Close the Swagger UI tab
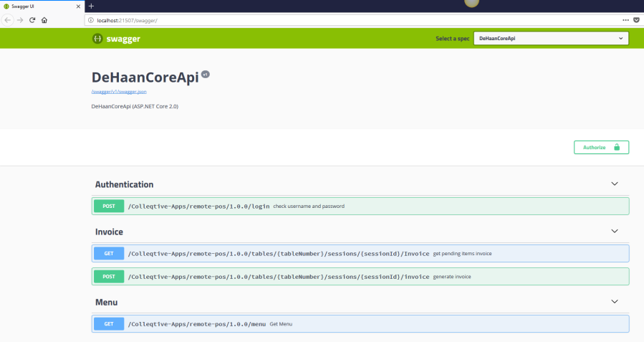The height and width of the screenshot is (342, 644). [78, 6]
